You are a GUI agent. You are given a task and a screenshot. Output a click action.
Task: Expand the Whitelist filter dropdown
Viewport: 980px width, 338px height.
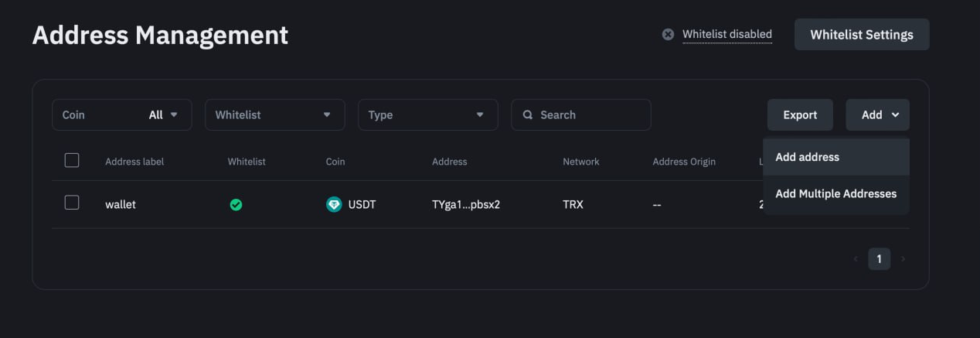point(274,114)
